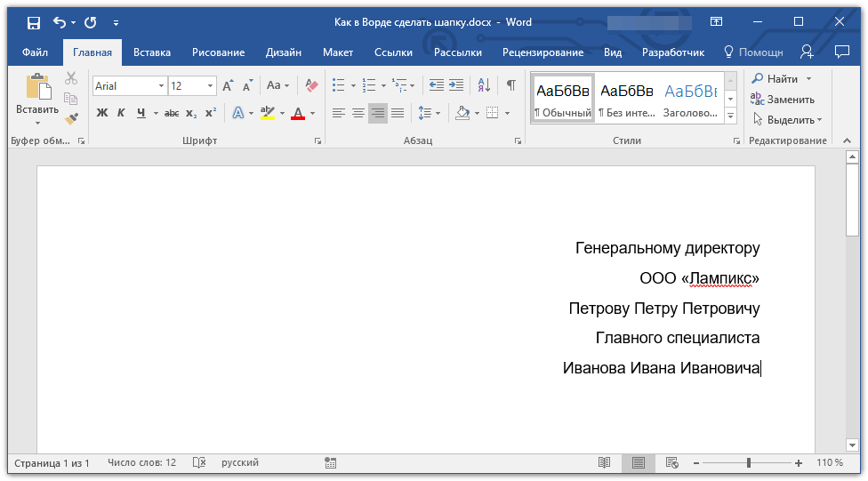The image size is (868, 481).
Task: Select the Заголовок heading style thumbnail
Action: tap(691, 100)
